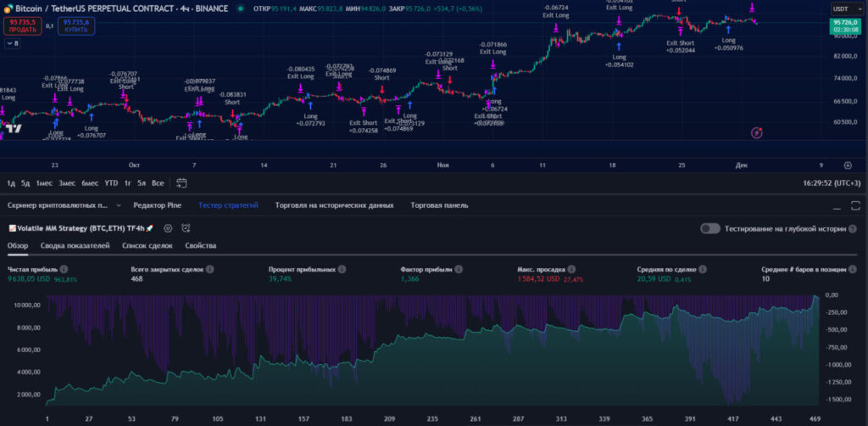
Task: Set chart range to 3мес
Action: (x=67, y=183)
